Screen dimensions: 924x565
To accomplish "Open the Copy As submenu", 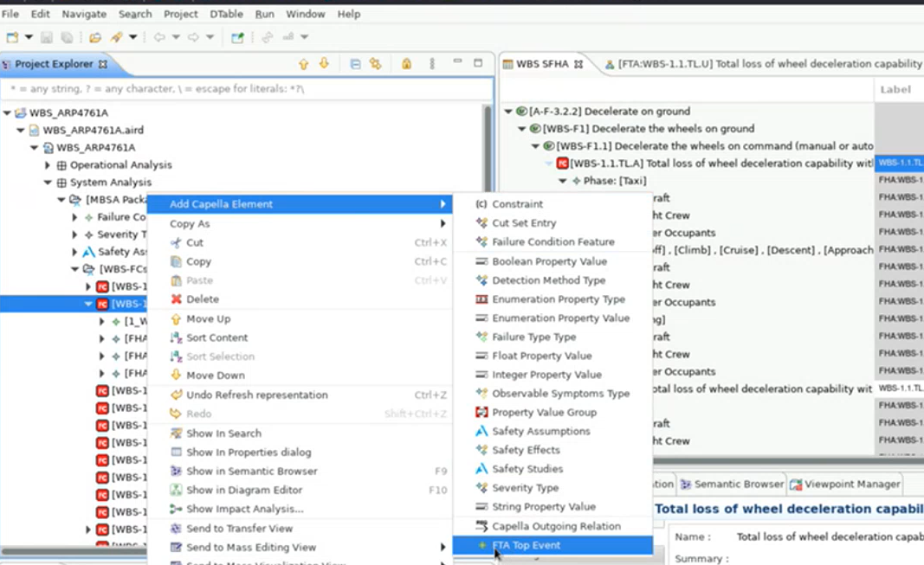I will [300, 223].
